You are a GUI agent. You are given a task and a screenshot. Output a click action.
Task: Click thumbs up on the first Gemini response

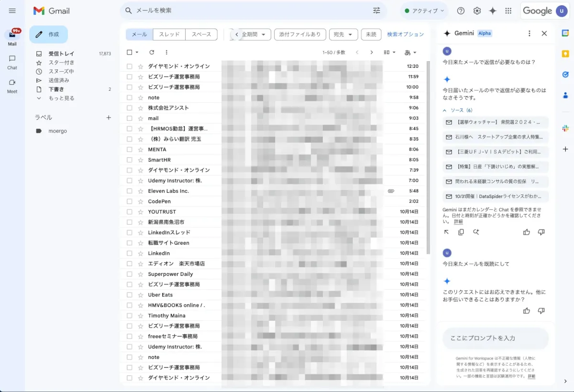[527, 232]
